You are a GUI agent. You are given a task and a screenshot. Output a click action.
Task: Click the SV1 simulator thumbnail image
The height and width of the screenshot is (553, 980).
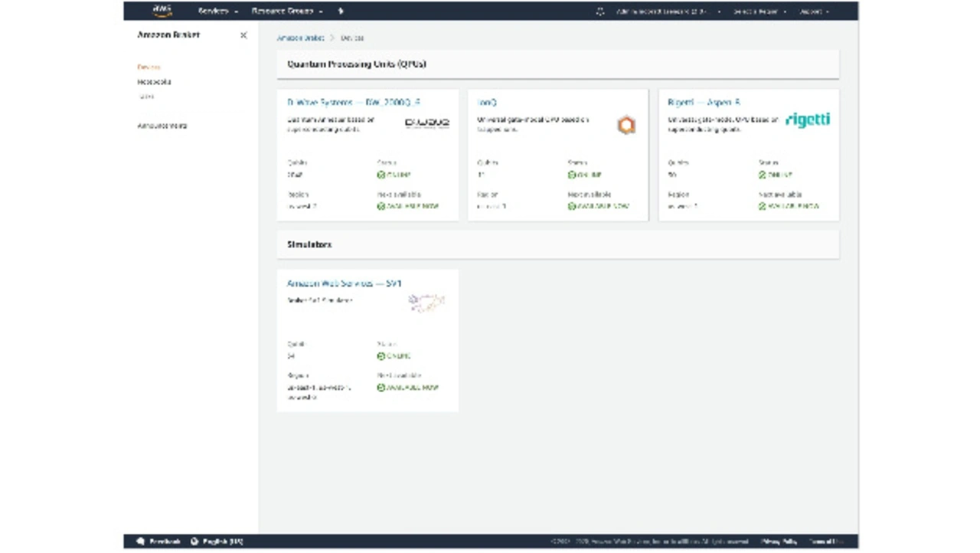pos(426,303)
